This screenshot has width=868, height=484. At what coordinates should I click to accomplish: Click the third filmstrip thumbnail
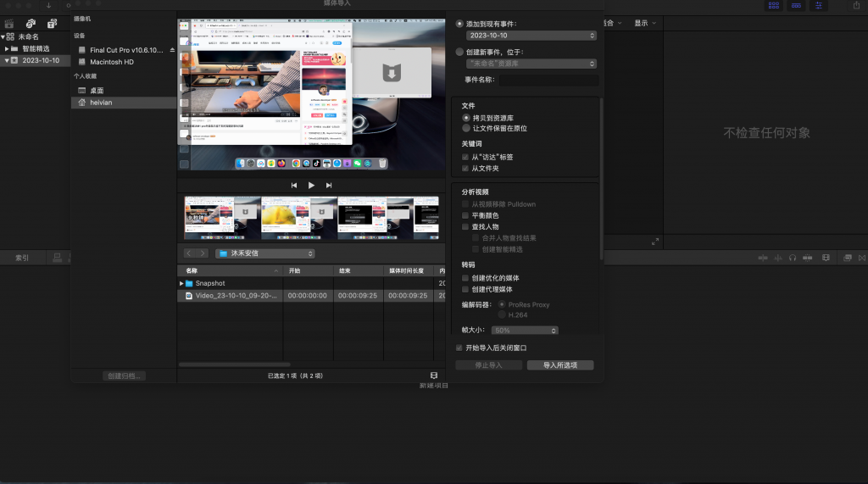pos(376,218)
